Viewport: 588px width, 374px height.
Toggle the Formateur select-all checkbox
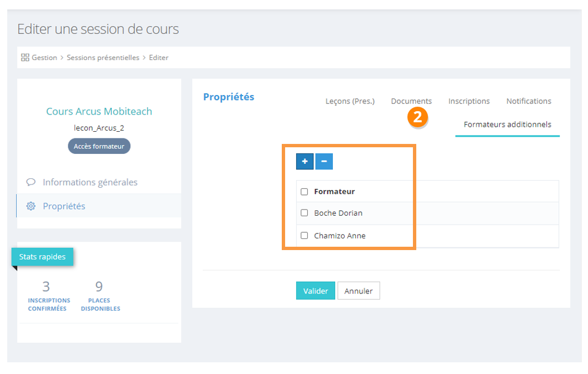tap(304, 192)
